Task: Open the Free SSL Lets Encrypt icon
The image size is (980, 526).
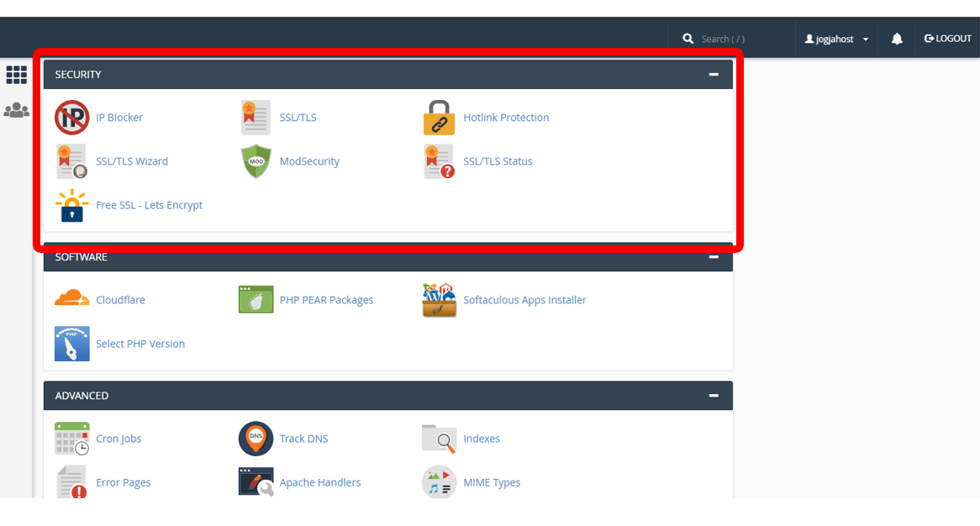Action: click(71, 205)
